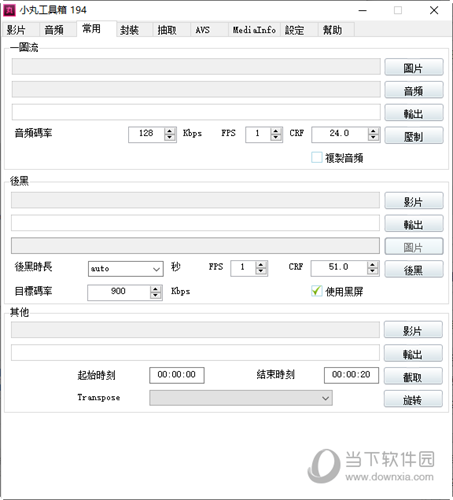Increase 目標碼率 900 value
The width and height of the screenshot is (453, 500).
click(x=155, y=289)
